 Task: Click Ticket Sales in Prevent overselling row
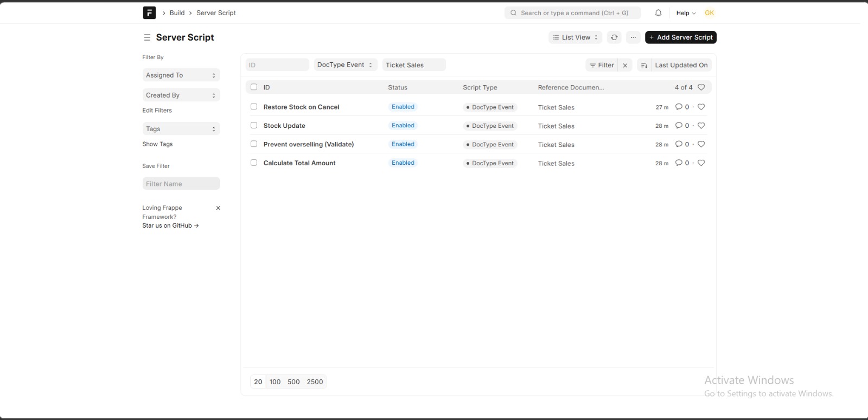coord(556,145)
